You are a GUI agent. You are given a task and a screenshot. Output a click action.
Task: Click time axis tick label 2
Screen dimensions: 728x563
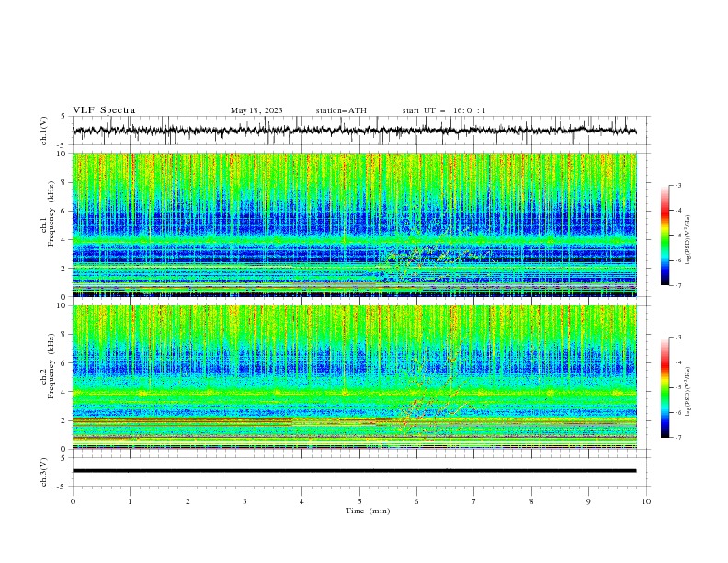pyautogui.click(x=188, y=501)
